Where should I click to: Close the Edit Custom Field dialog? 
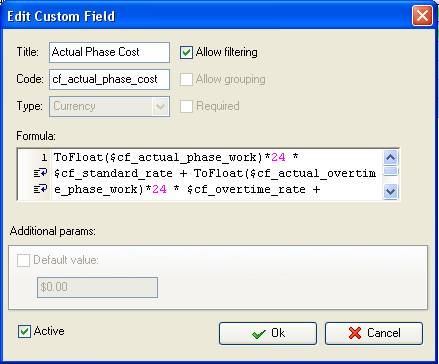point(422,16)
